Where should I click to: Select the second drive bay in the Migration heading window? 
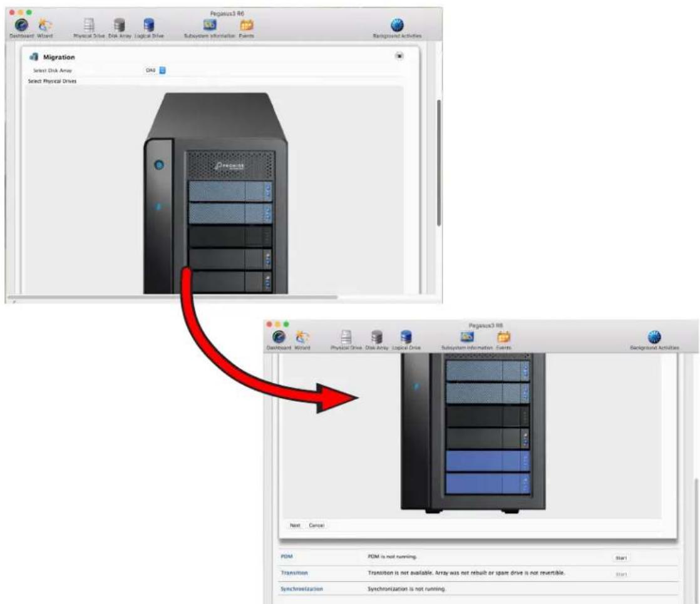[230, 213]
